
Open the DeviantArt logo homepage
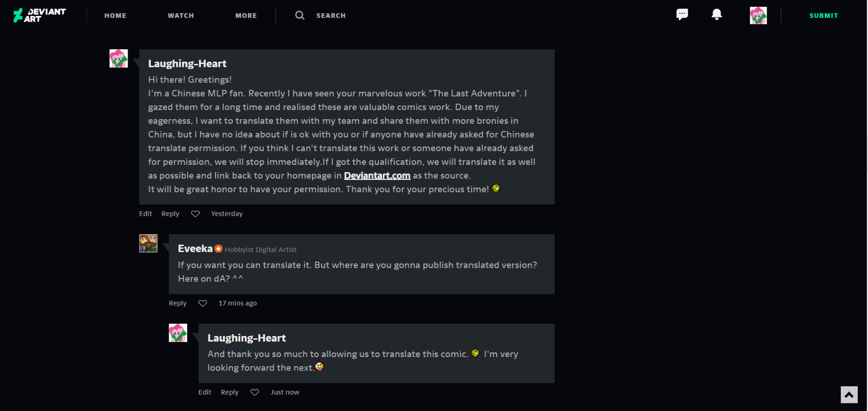pyautogui.click(x=40, y=15)
